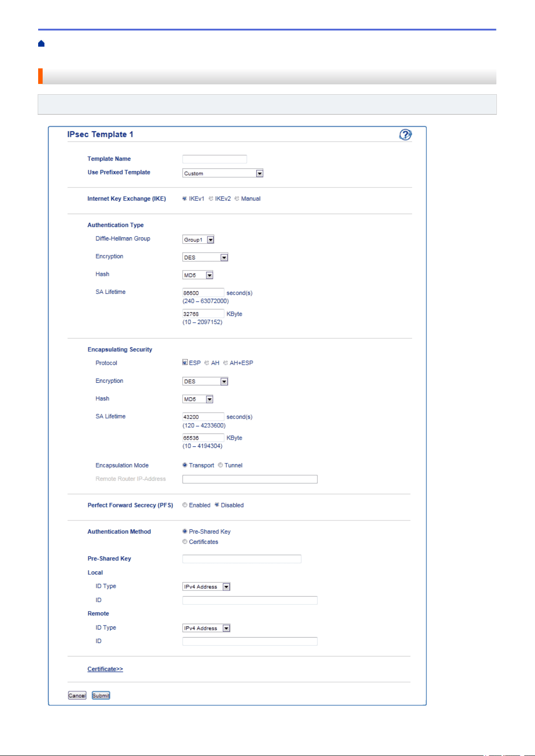535x756 pixels.
Task: Expand the Remote ID Type dropdown
Action: tap(206, 628)
